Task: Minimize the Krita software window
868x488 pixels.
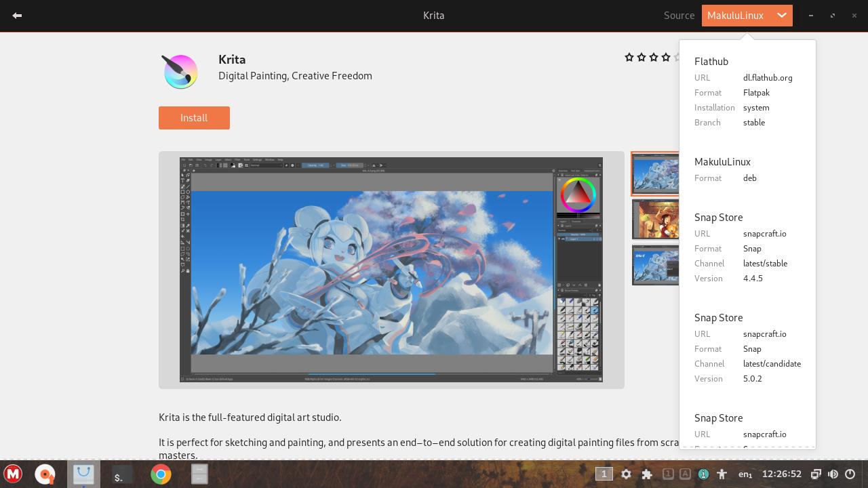Action: point(811,15)
